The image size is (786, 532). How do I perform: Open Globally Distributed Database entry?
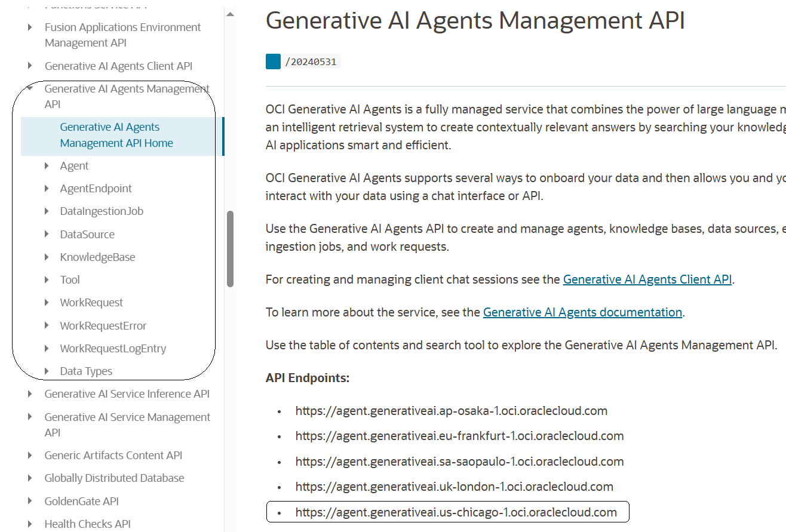[114, 478]
